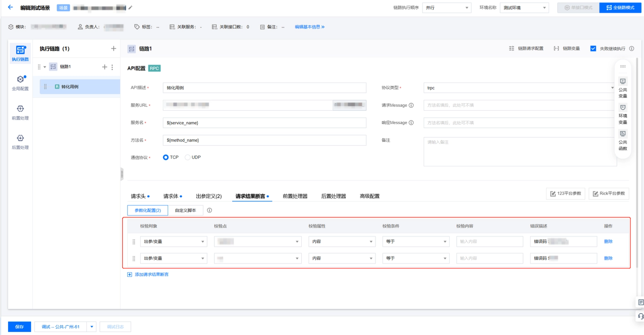This screenshot has height=335, width=644.
Task: Select the TCP radio button
Action: [166, 157]
